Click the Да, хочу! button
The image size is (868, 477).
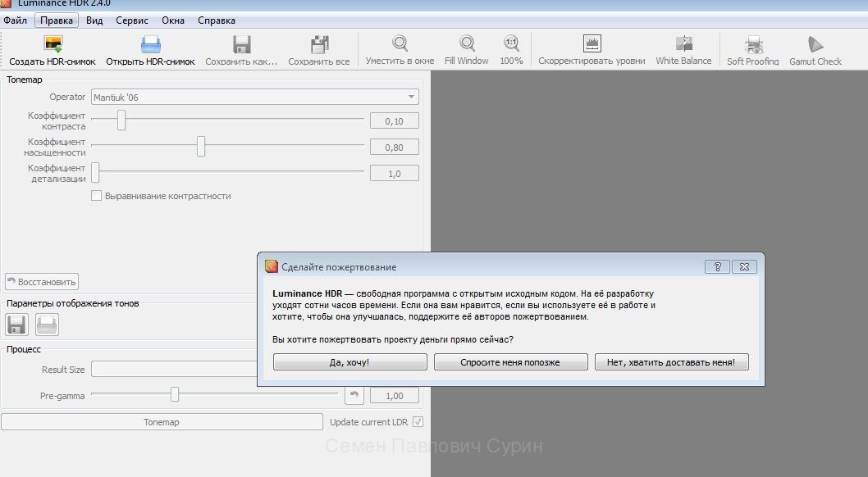pyautogui.click(x=349, y=362)
